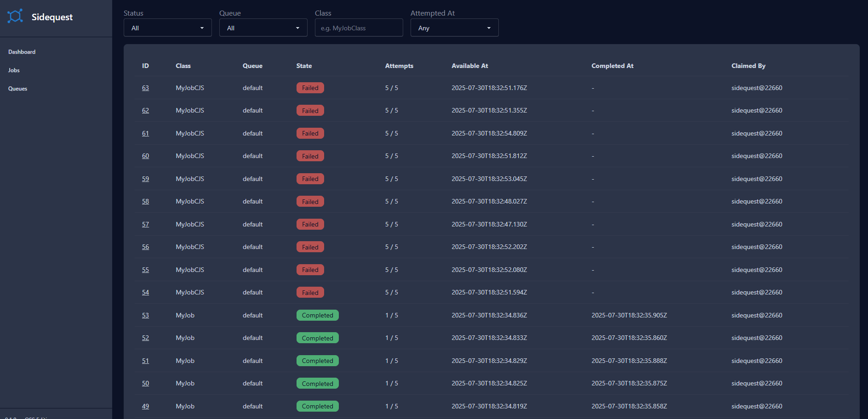The image size is (868, 419).
Task: Click the Claimed By column header
Action: (748, 66)
